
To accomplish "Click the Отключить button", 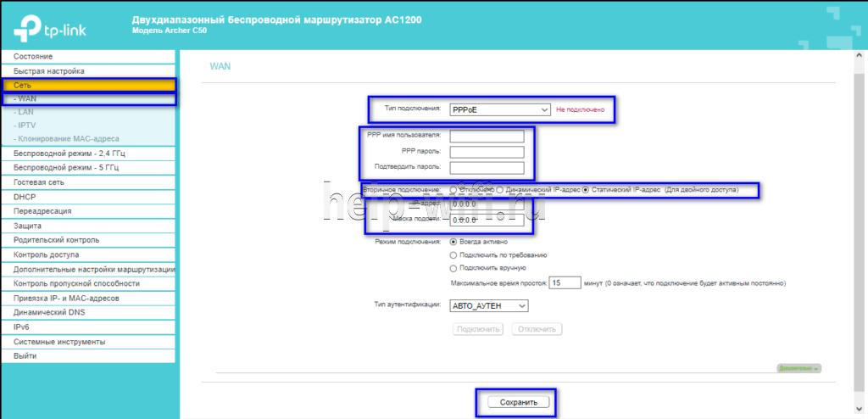I will (x=537, y=329).
